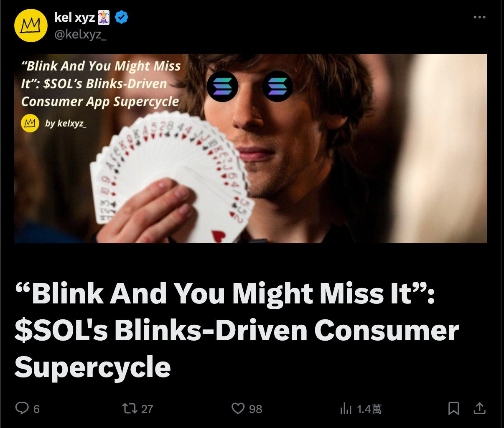Repost the tweet using the retweet icon
This screenshot has width=504, height=428.
[129, 408]
